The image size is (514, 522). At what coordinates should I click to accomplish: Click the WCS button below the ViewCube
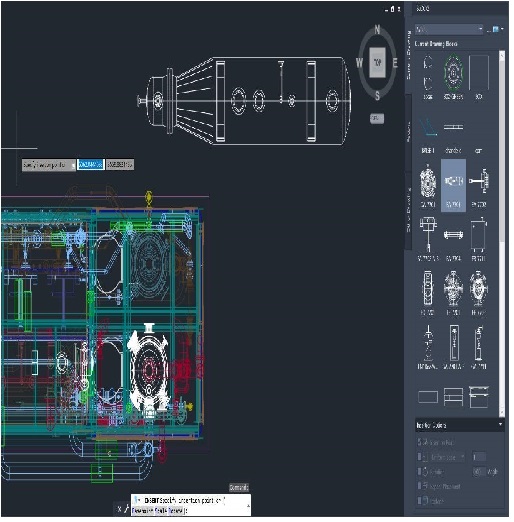(x=377, y=118)
